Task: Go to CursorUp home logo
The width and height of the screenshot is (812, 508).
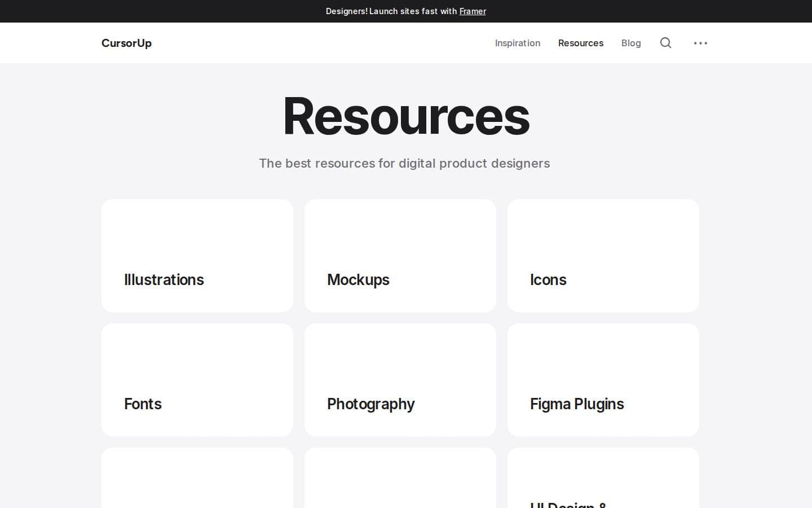Action: point(126,43)
